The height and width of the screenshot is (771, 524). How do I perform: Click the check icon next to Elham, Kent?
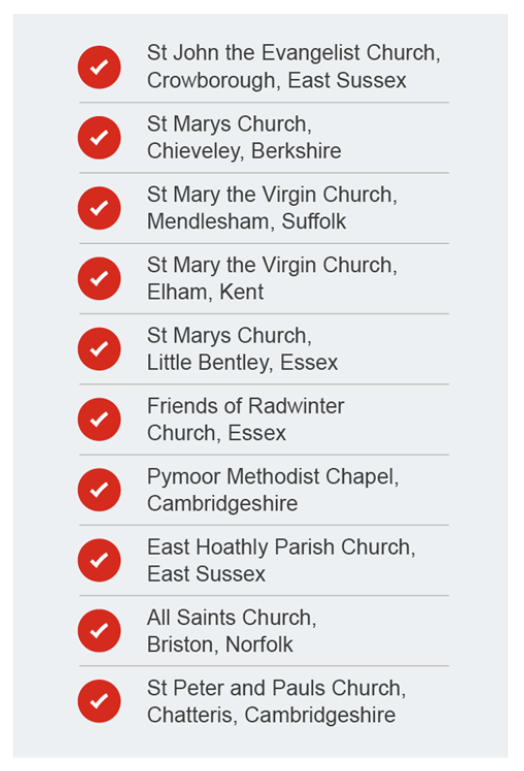tap(99, 278)
